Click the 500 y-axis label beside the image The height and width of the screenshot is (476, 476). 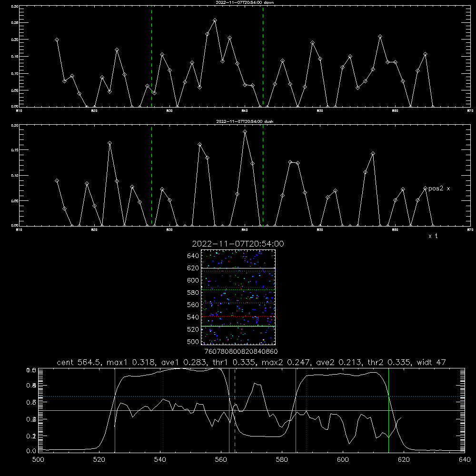(193, 342)
